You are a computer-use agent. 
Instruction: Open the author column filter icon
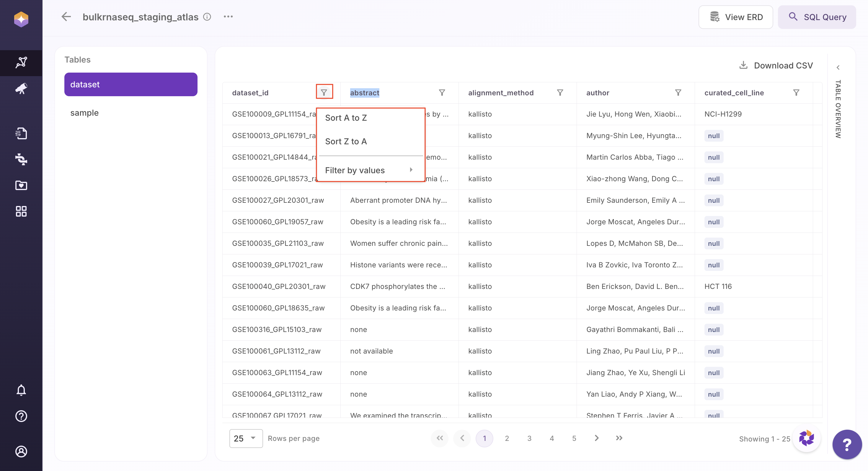[678, 93]
